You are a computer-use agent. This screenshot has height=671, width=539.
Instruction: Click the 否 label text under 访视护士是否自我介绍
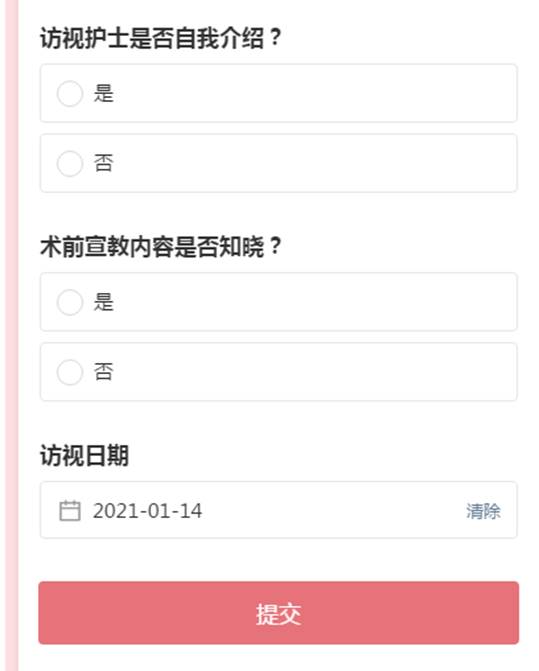pos(104,163)
